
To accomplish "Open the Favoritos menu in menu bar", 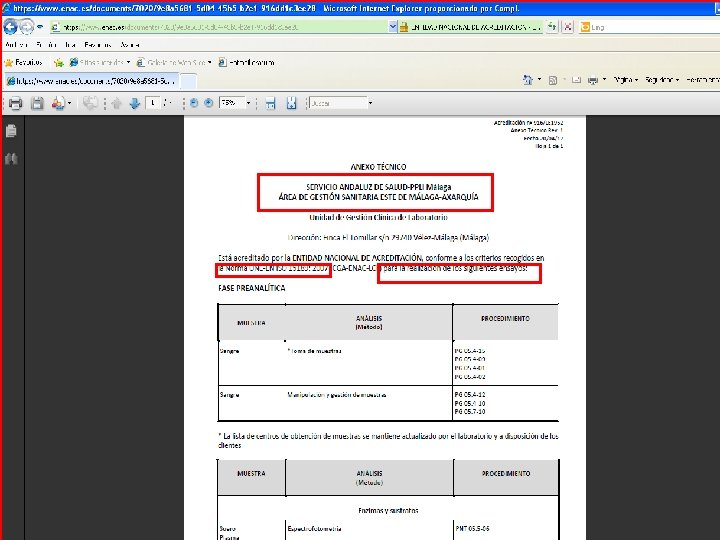I will tap(98, 45).
